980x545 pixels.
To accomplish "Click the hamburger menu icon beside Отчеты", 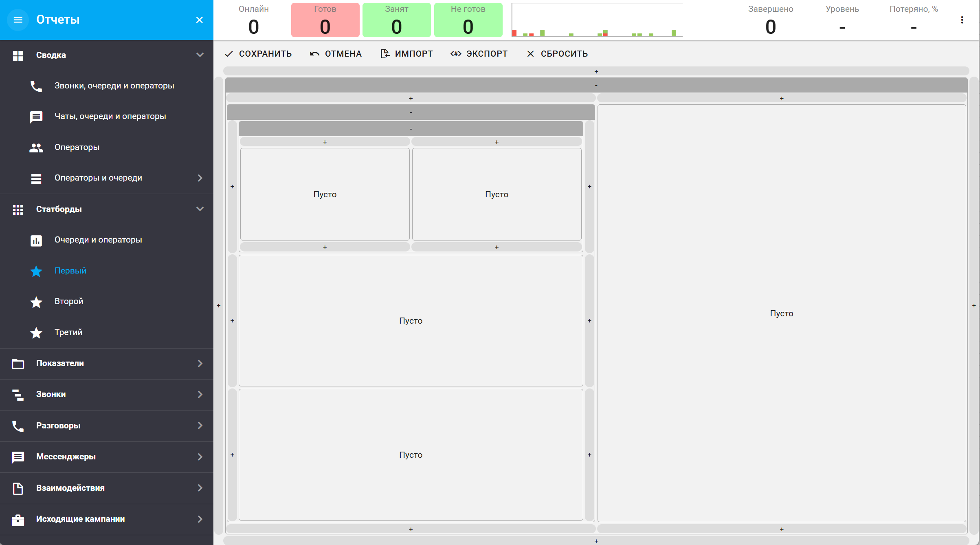I will [x=18, y=20].
